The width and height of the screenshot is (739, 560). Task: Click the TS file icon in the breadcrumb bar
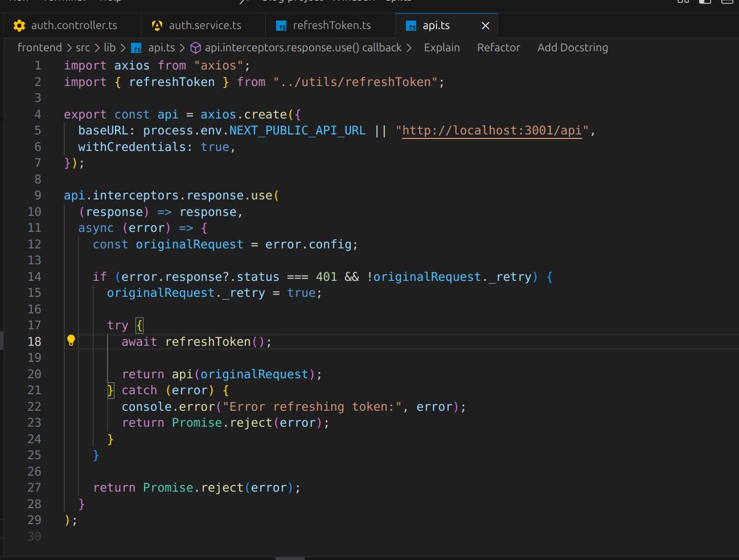click(137, 48)
